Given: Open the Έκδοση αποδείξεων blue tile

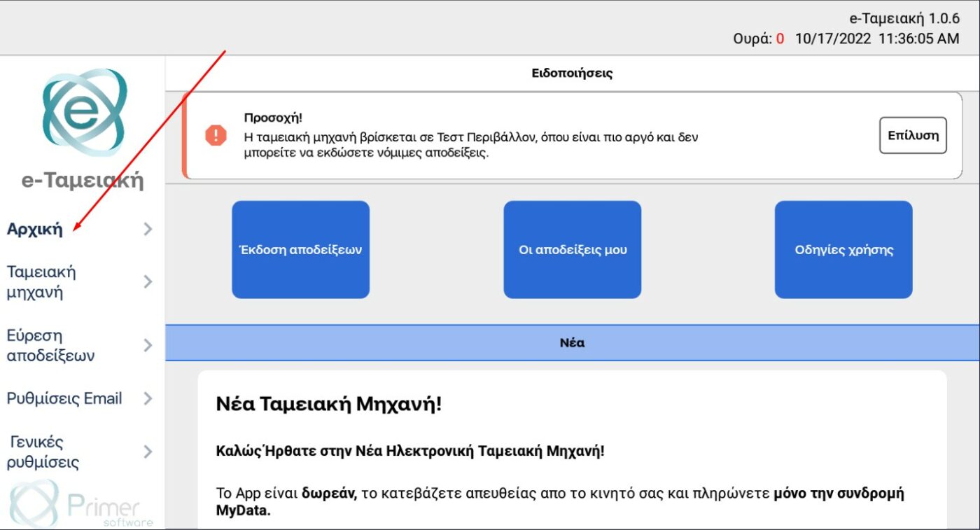Looking at the screenshot, I should click(x=300, y=250).
